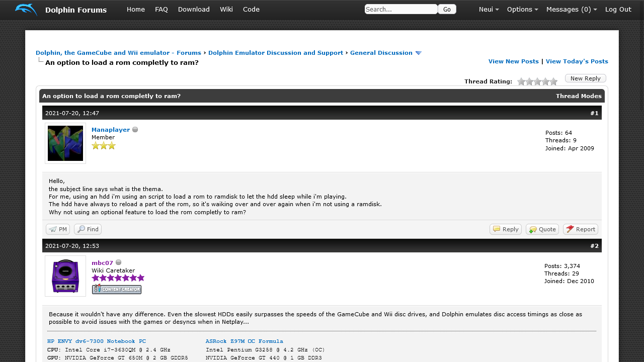The width and height of the screenshot is (644, 362).
Task: Rate thread with the fifth star
Action: point(553,81)
